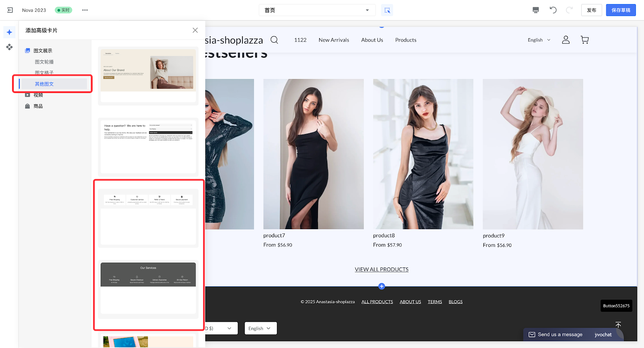Open the shopping cart icon

point(584,40)
